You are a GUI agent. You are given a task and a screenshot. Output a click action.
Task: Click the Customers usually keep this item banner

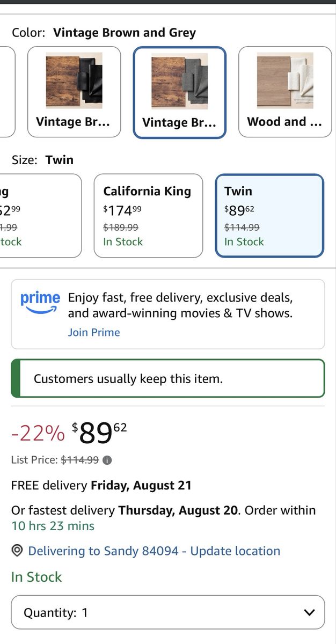(x=168, y=378)
